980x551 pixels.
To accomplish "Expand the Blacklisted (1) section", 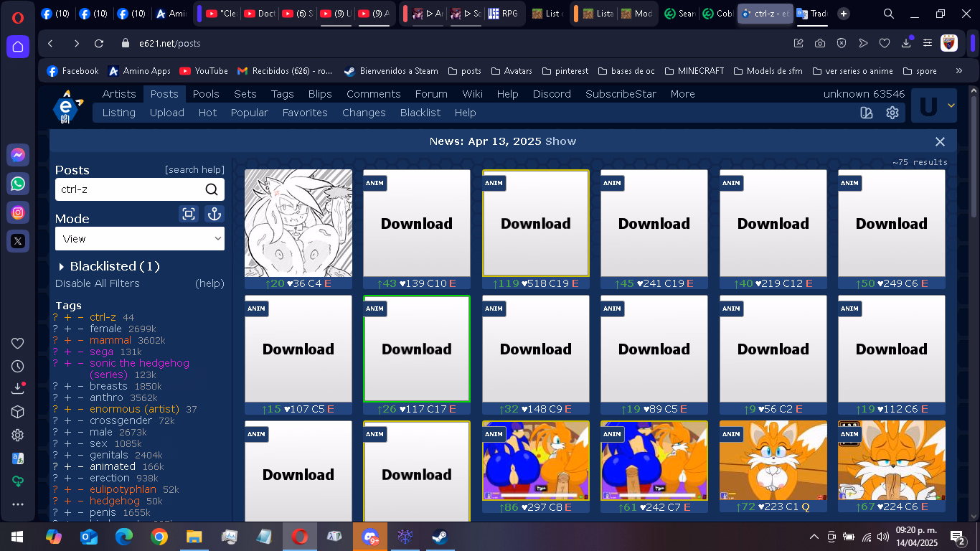I will coord(108,266).
